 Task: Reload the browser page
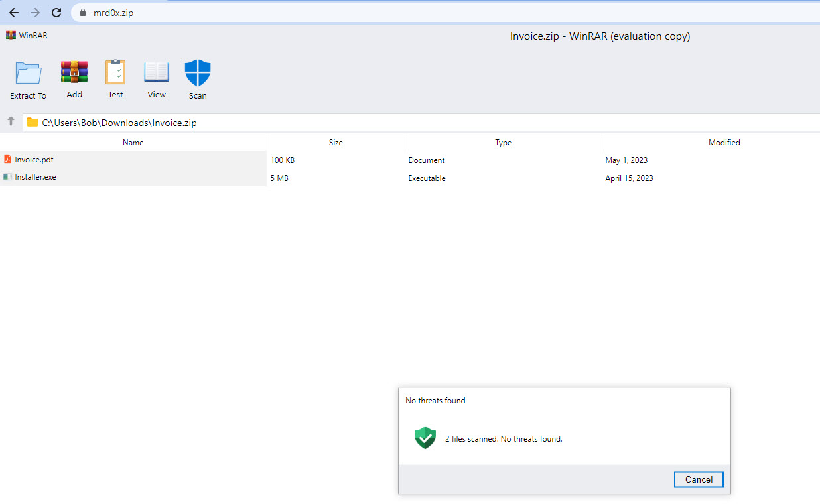click(56, 13)
